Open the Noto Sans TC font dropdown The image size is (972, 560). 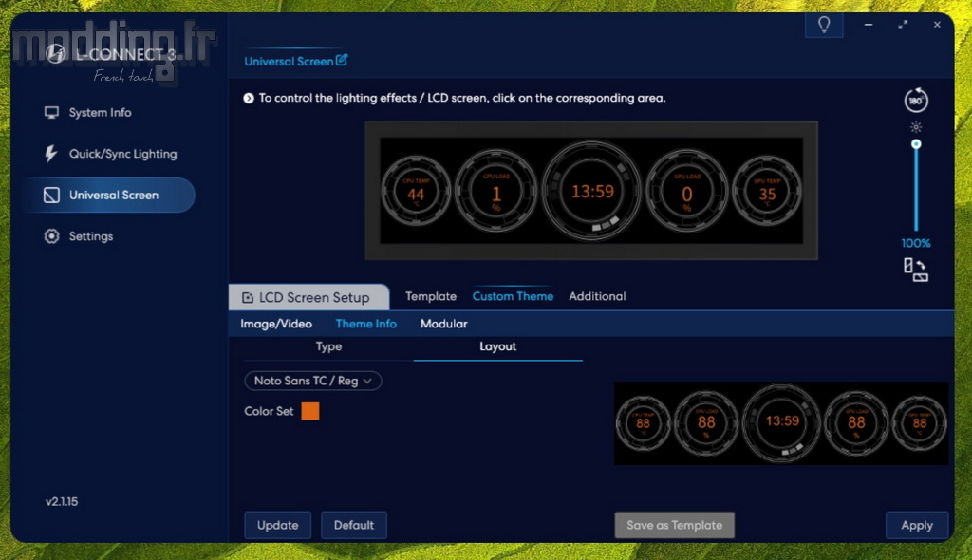coord(313,381)
